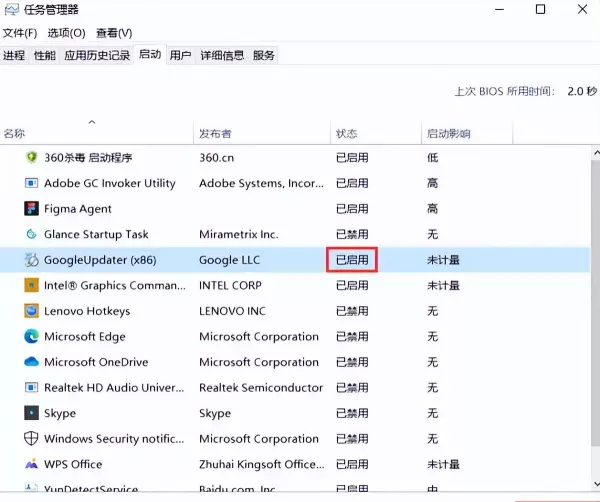Viewport: 600px width, 502px height.
Task: Click the GoogleUpdater (x86) icon
Action: point(31,260)
